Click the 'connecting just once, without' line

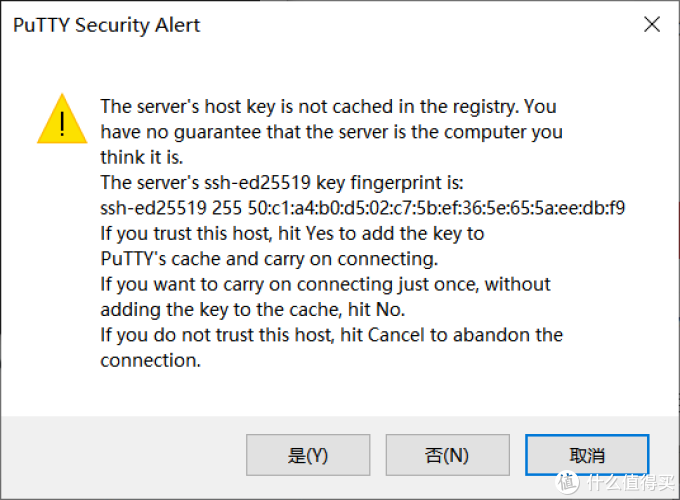point(325,284)
